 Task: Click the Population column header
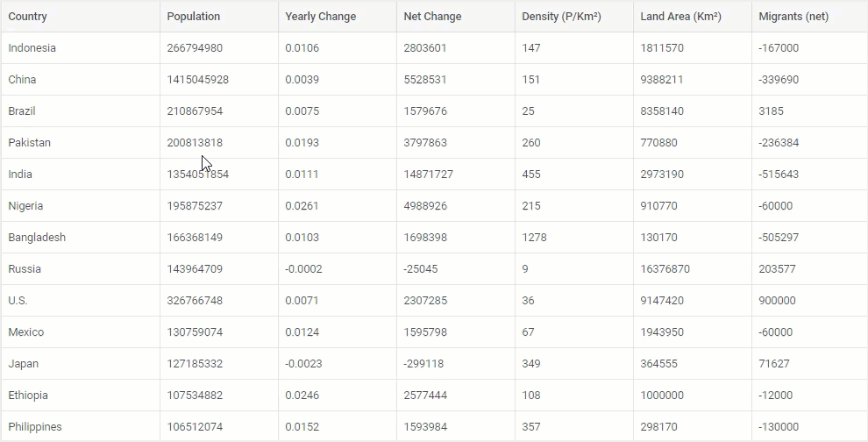(219, 17)
